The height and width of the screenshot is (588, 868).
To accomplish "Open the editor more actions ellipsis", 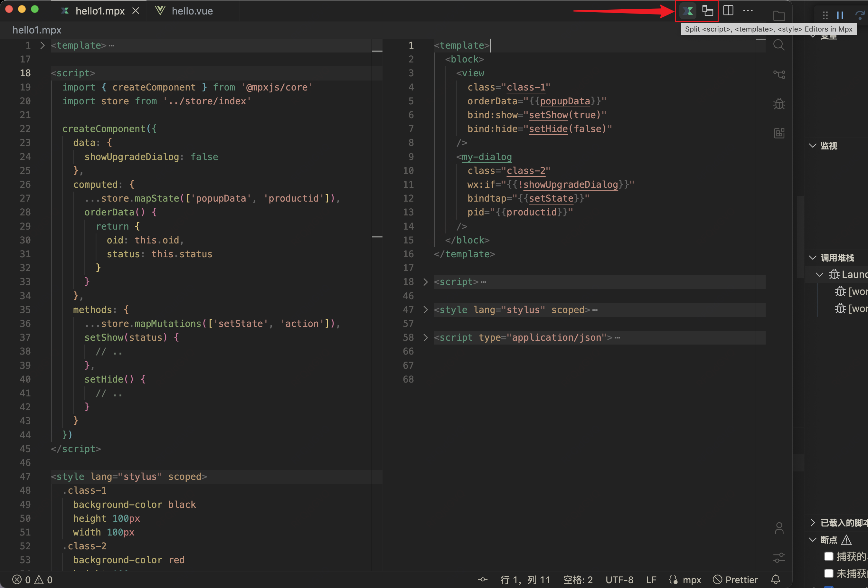I will click(748, 10).
